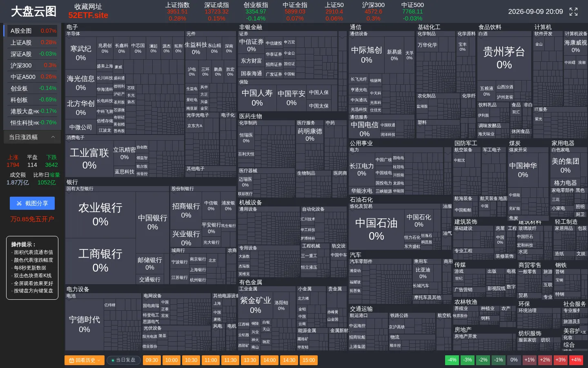Open the 宁德时代 heatmap tile

click(x=84, y=324)
